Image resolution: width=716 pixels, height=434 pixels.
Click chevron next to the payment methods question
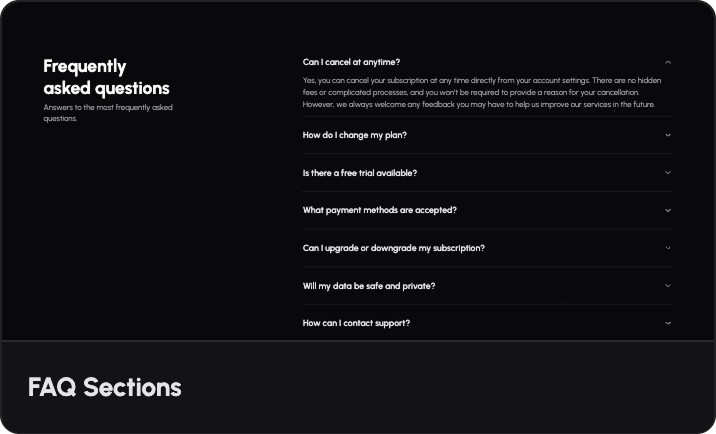(x=668, y=210)
